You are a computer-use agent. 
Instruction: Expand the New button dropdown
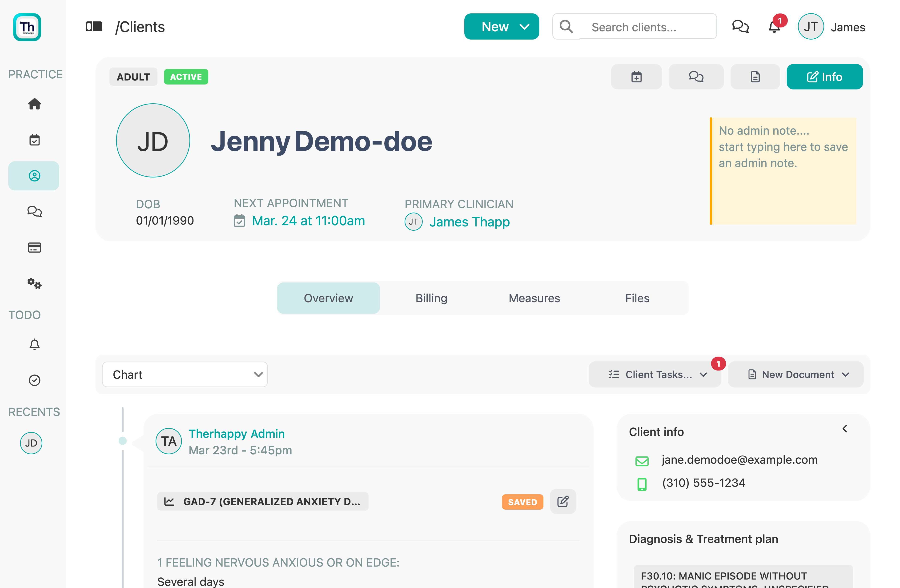pyautogui.click(x=502, y=27)
